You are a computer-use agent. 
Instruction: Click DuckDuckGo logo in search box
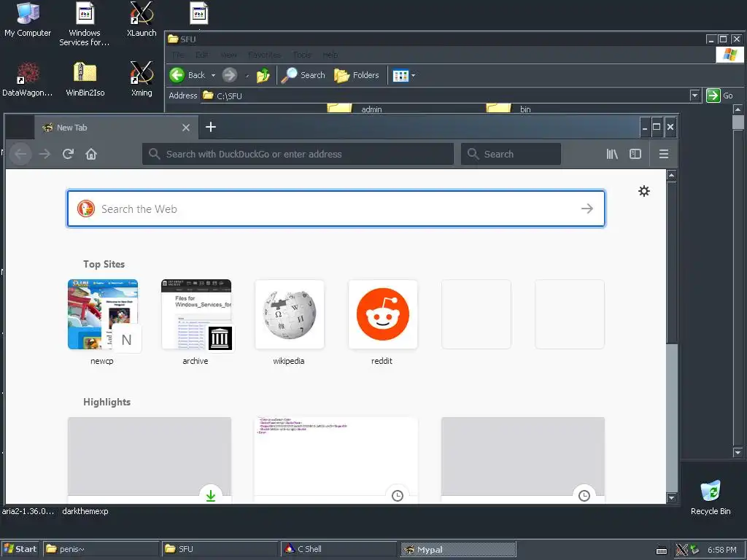pyautogui.click(x=86, y=209)
